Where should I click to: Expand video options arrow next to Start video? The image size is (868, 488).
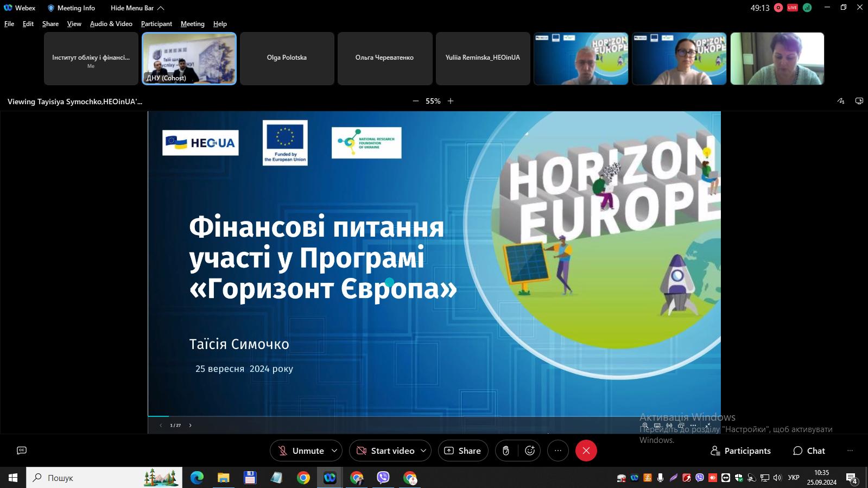coord(424,451)
